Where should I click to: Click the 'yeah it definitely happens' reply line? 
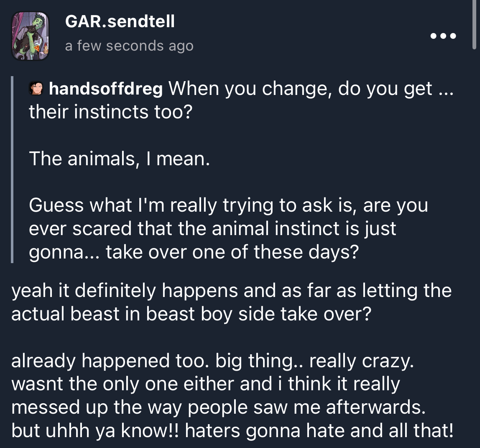(x=231, y=291)
